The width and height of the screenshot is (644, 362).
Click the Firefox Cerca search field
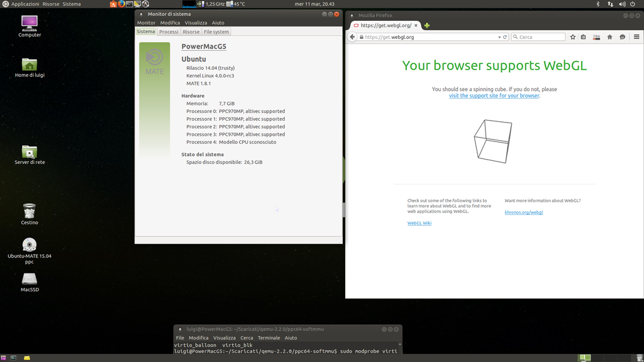coord(538,37)
